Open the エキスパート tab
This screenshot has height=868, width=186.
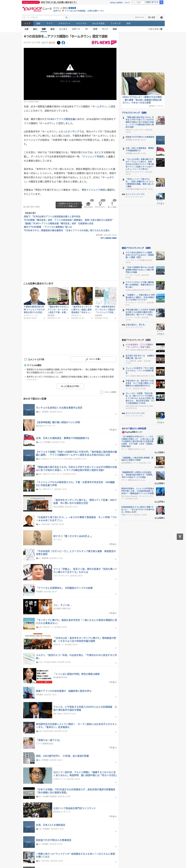(64, 24)
